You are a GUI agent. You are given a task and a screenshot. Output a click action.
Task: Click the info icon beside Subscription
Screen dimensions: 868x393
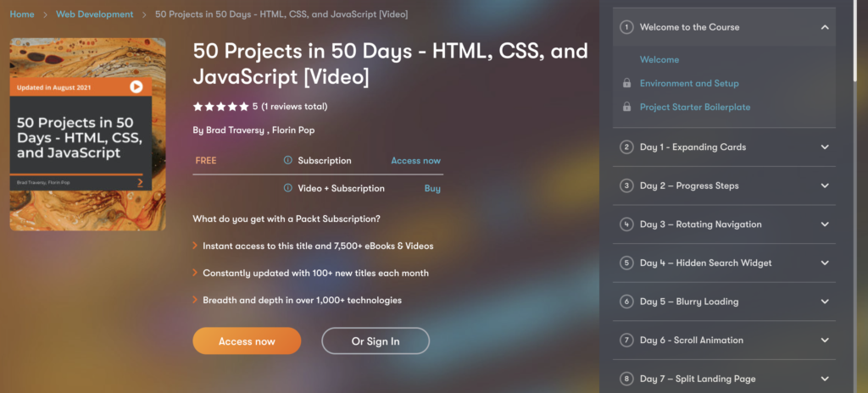click(x=288, y=161)
